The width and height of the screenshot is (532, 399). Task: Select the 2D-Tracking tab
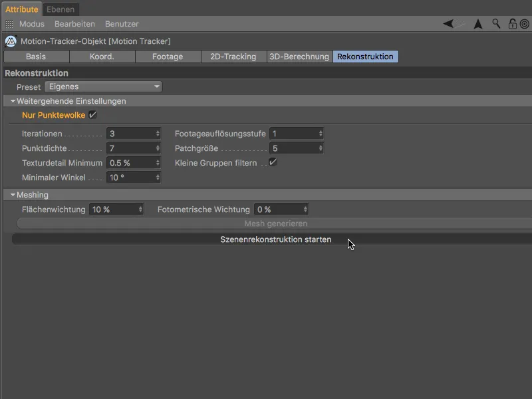coord(233,57)
